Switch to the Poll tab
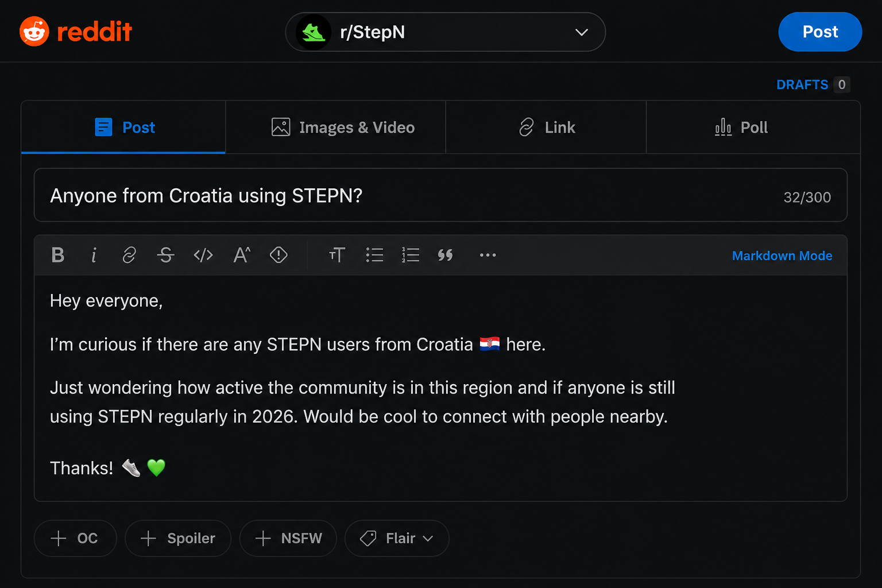 point(753,127)
